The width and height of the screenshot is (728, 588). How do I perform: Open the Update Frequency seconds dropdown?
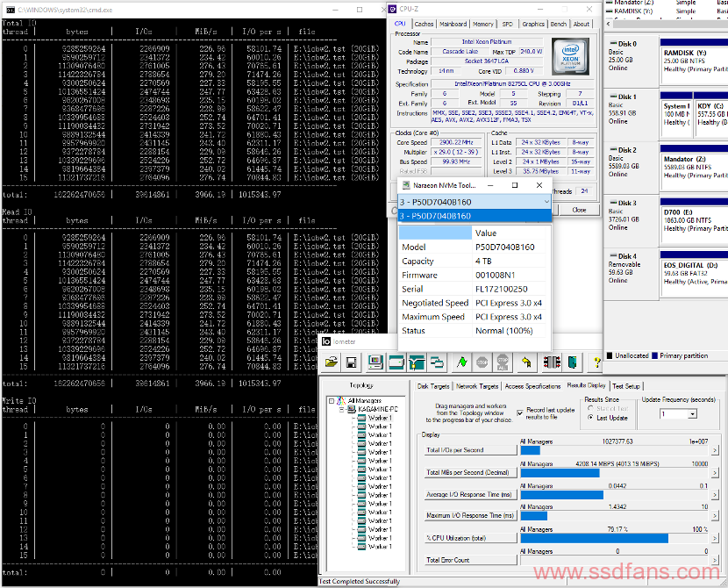tap(692, 414)
